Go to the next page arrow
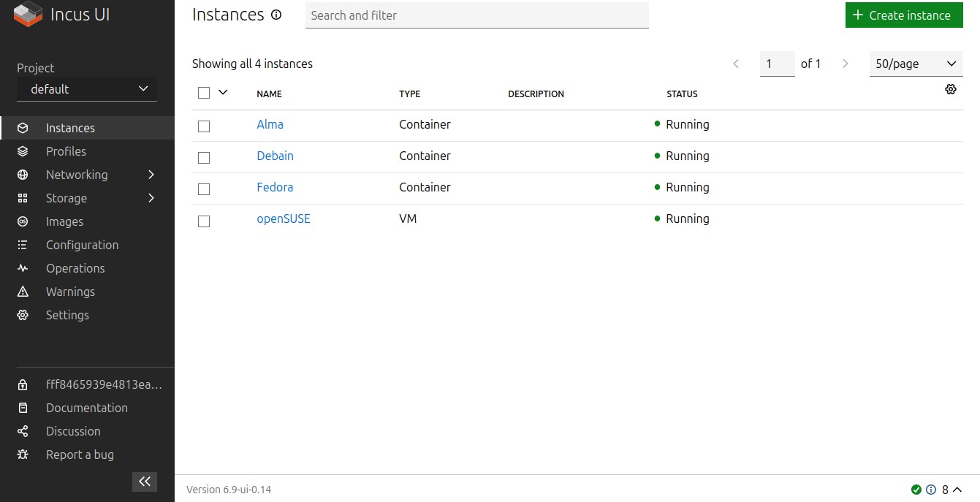The image size is (980, 502). (x=846, y=64)
